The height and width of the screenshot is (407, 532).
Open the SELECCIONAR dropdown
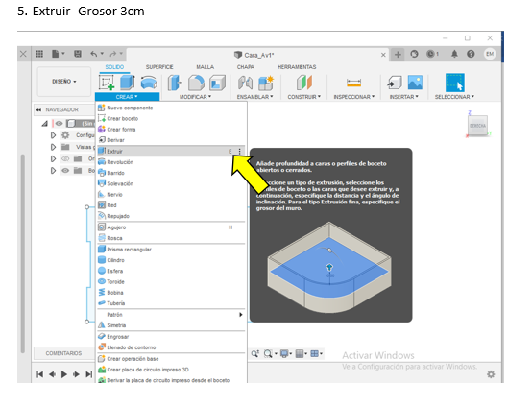[454, 97]
